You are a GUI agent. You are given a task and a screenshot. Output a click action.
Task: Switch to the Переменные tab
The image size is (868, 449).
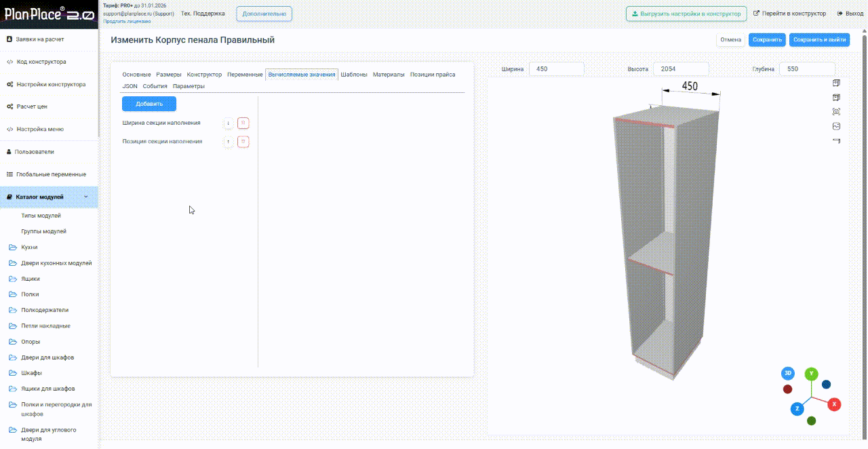pyautogui.click(x=245, y=75)
